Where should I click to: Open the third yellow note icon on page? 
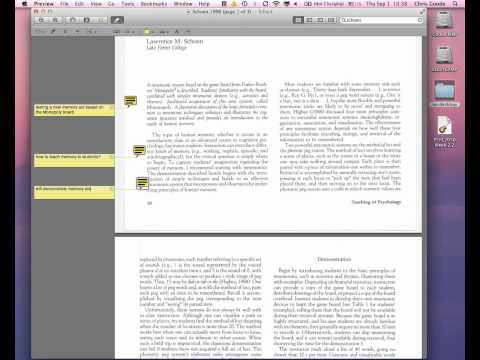pos(142,183)
